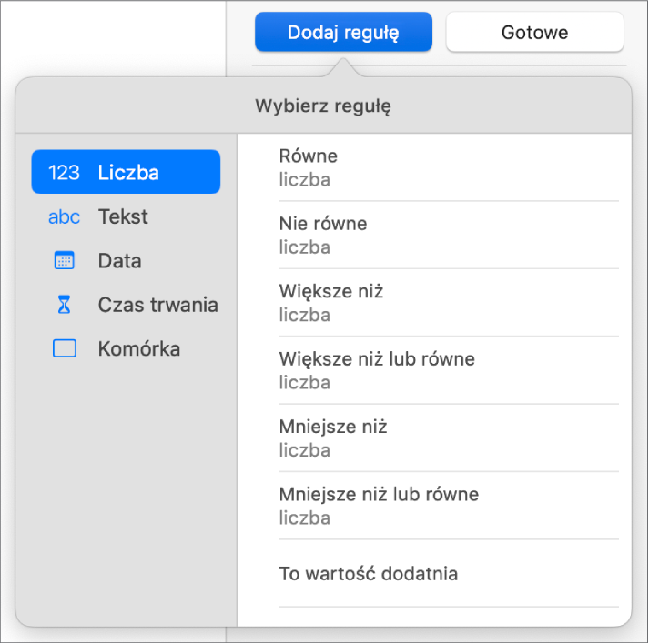
Task: Select the Komórka category
Action: pos(126,348)
